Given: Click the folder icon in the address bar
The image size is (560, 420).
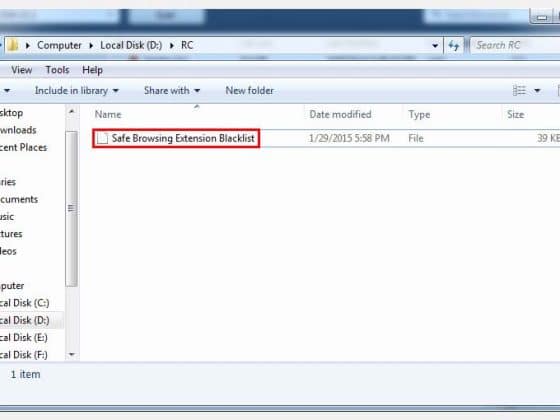Looking at the screenshot, I should point(13,45).
